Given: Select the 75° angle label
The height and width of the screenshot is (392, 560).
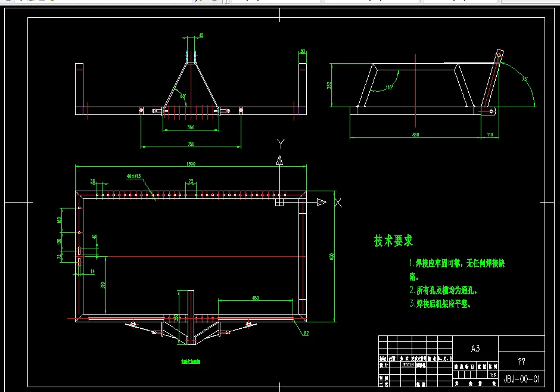Looking at the screenshot, I should coord(525,79).
